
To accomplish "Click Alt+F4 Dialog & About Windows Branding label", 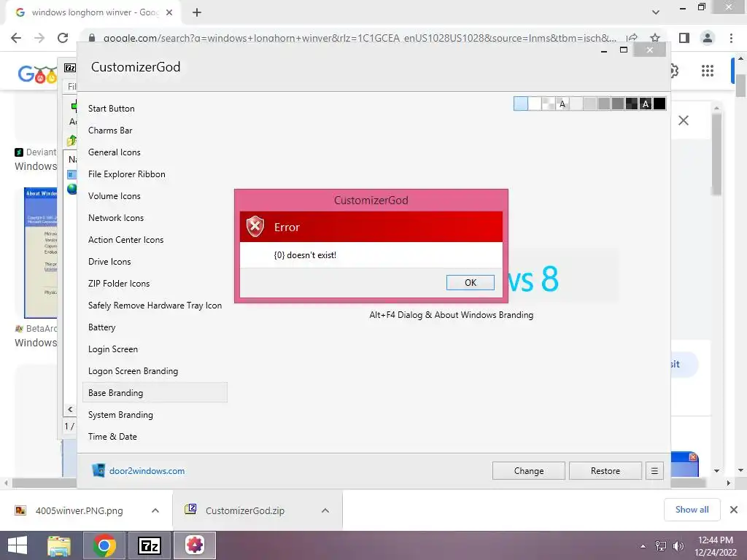I will point(451,315).
